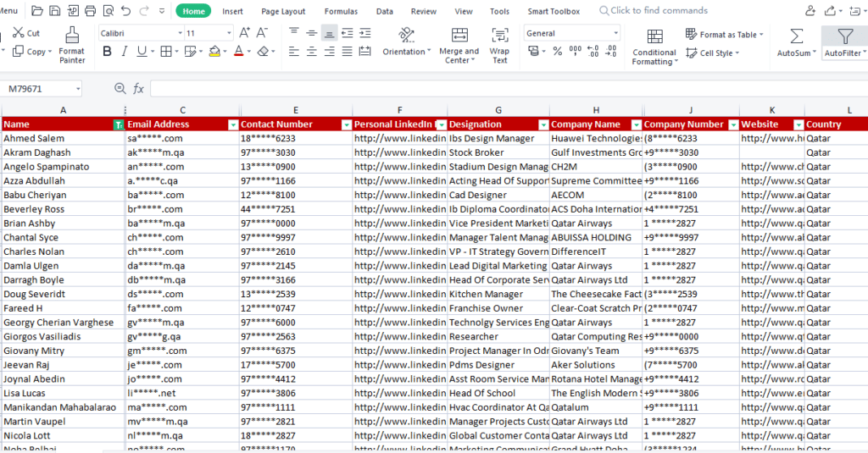
Task: Increase font size
Action: (x=244, y=33)
